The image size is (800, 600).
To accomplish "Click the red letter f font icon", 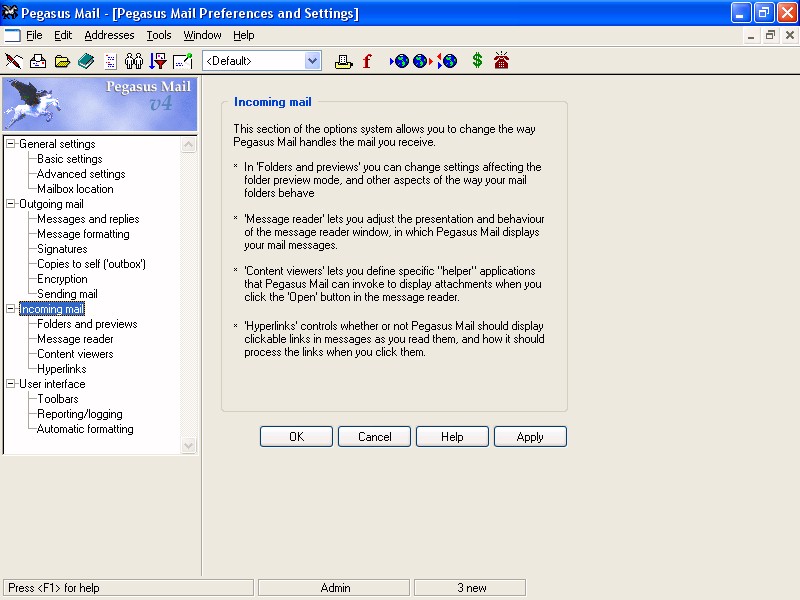I will click(x=367, y=61).
